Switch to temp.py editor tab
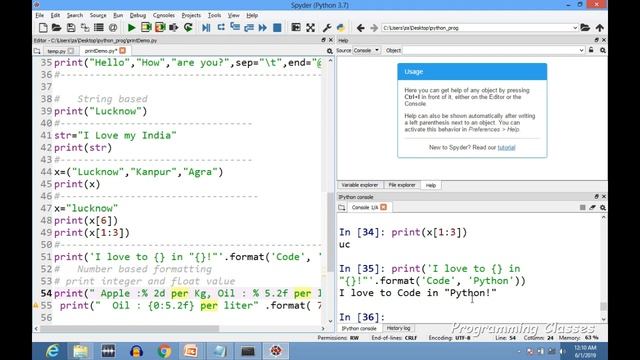The height and width of the screenshot is (360, 640). click(x=56, y=51)
